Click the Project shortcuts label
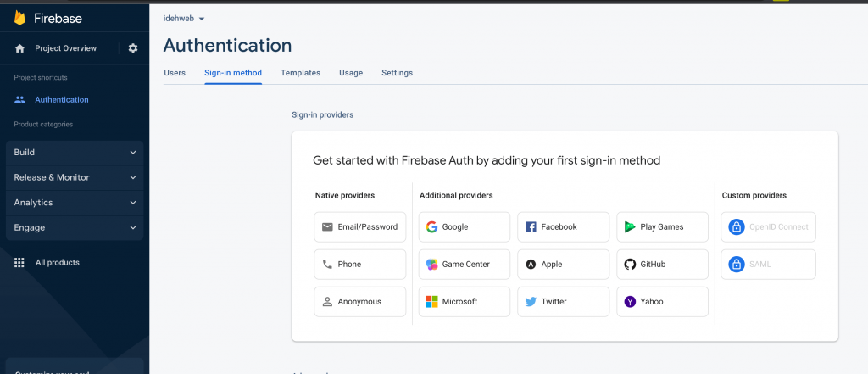 coord(41,77)
